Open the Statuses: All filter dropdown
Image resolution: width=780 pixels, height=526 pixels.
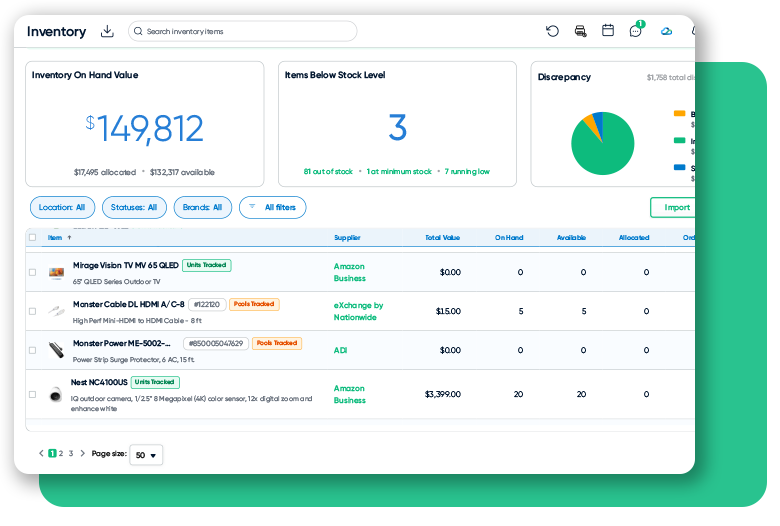tap(134, 208)
